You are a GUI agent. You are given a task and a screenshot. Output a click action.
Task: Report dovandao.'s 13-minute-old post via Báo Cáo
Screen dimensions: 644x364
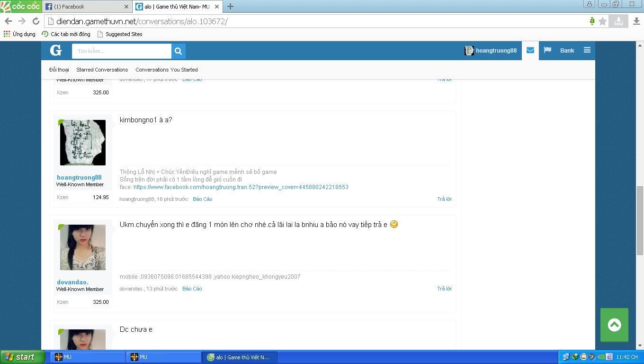pyautogui.click(x=192, y=289)
